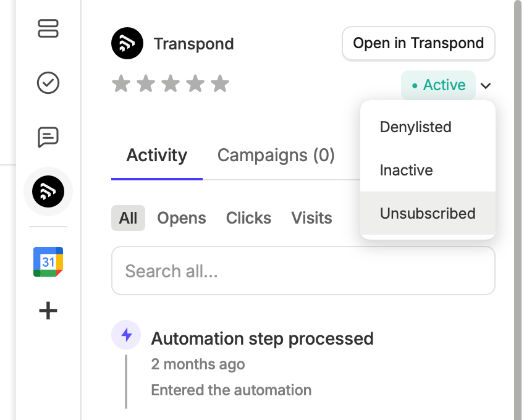Select the Activity tab
The image size is (524, 420).
pyautogui.click(x=156, y=155)
